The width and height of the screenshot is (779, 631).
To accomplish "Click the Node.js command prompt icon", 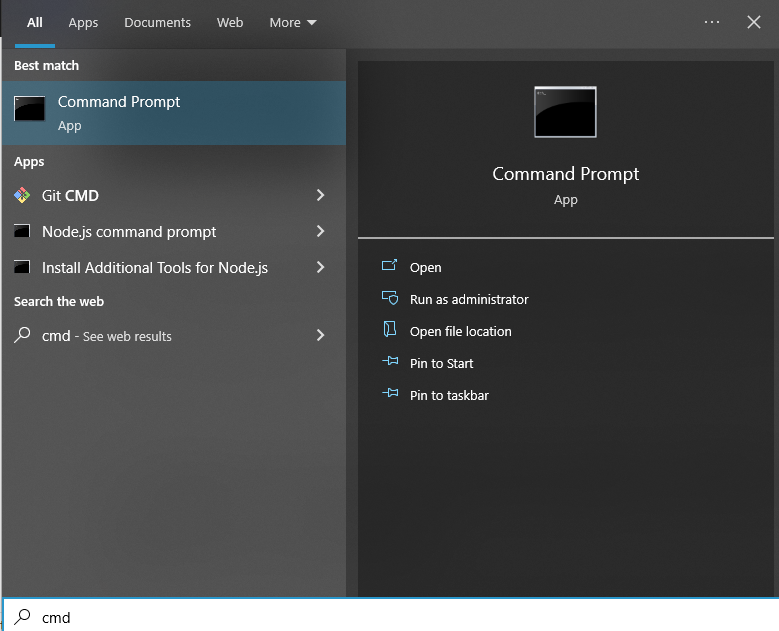I will pyautogui.click(x=22, y=231).
